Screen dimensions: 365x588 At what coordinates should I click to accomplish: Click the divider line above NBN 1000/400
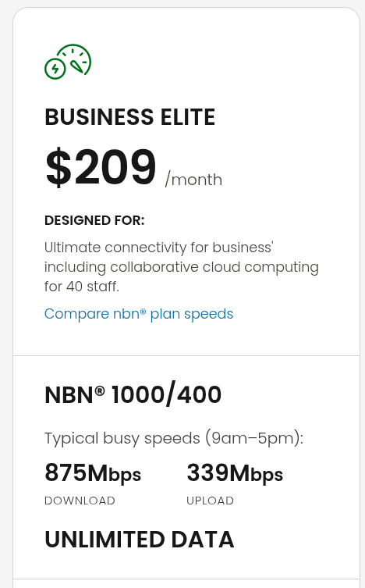pos(186,355)
